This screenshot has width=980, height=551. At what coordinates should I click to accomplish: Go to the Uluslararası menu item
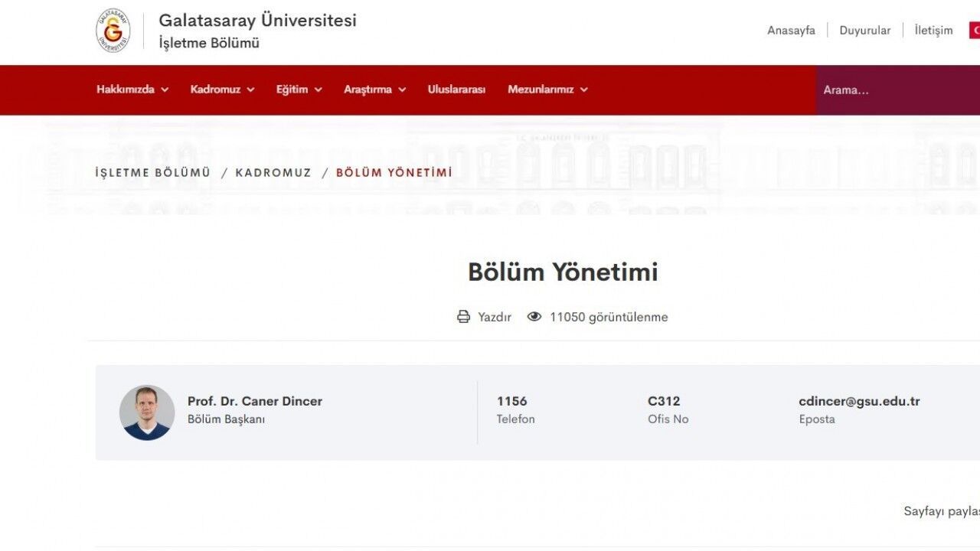[456, 90]
